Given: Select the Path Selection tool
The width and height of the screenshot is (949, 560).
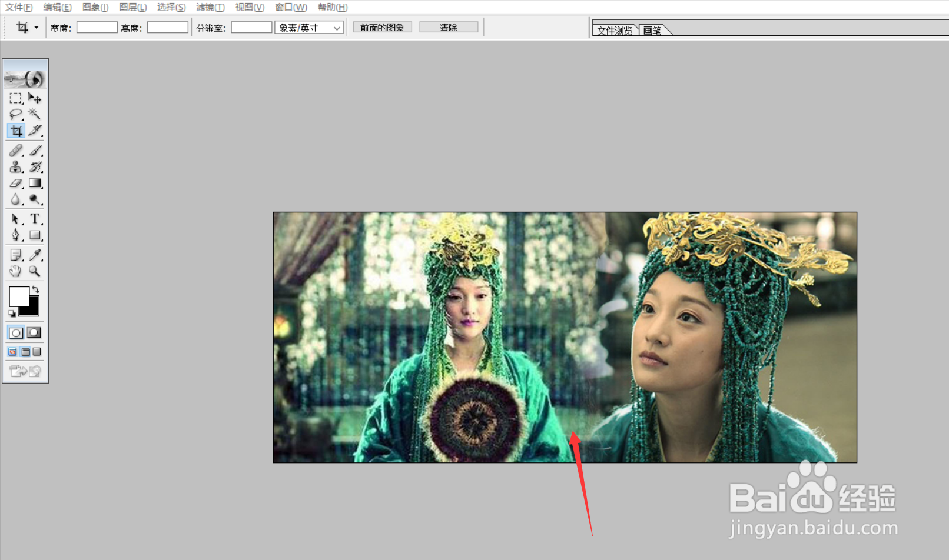Looking at the screenshot, I should pos(16,219).
